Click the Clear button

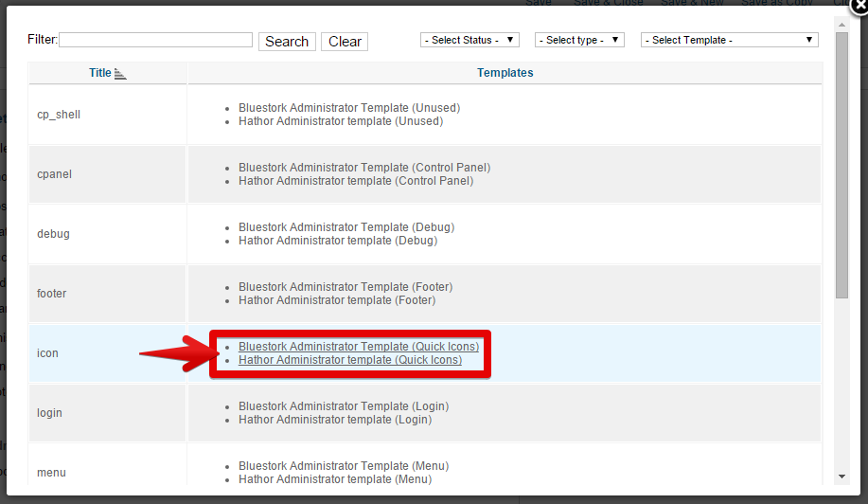[x=345, y=42]
